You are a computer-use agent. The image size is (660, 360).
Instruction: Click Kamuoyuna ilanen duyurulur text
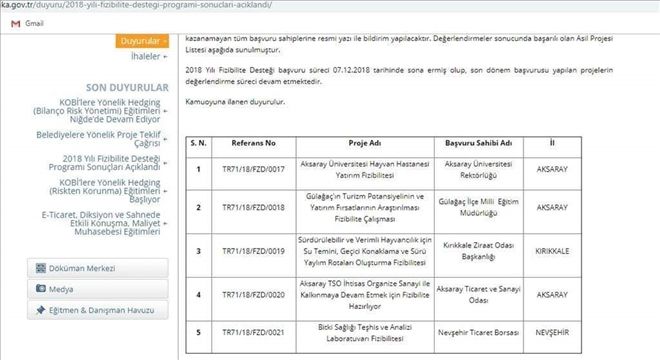(235, 102)
